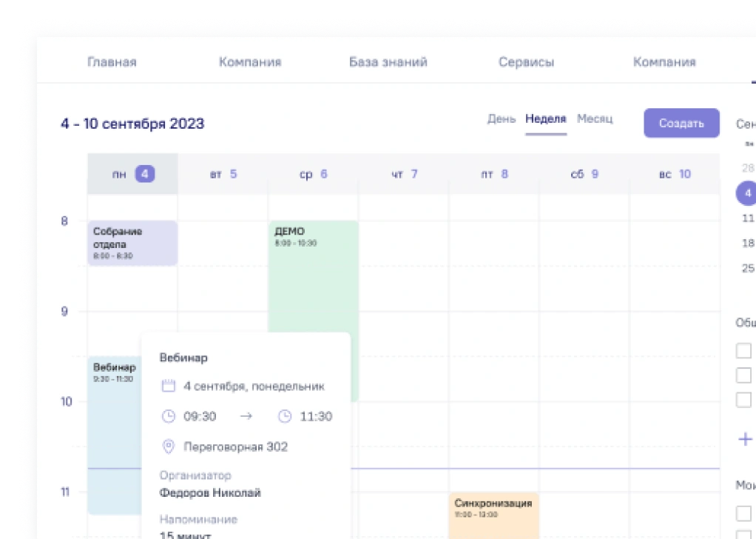The image size is (756, 539).
Task: Open the Главная menu item
Action: tap(112, 62)
